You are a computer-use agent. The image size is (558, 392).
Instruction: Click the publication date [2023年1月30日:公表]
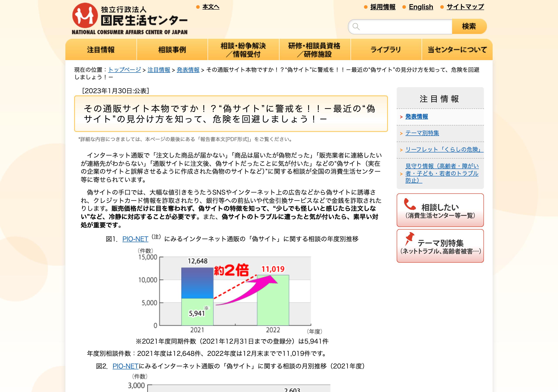click(116, 91)
